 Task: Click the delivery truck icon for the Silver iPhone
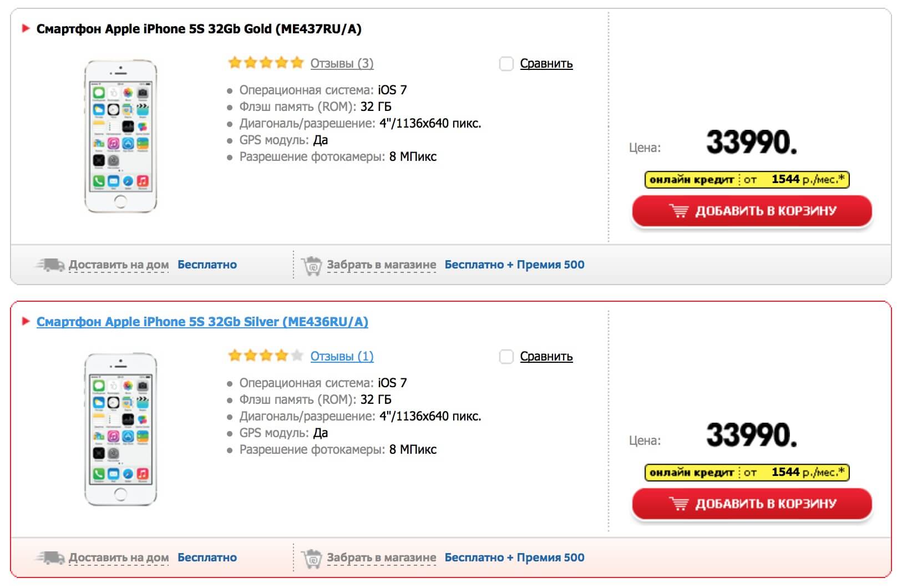(50, 557)
